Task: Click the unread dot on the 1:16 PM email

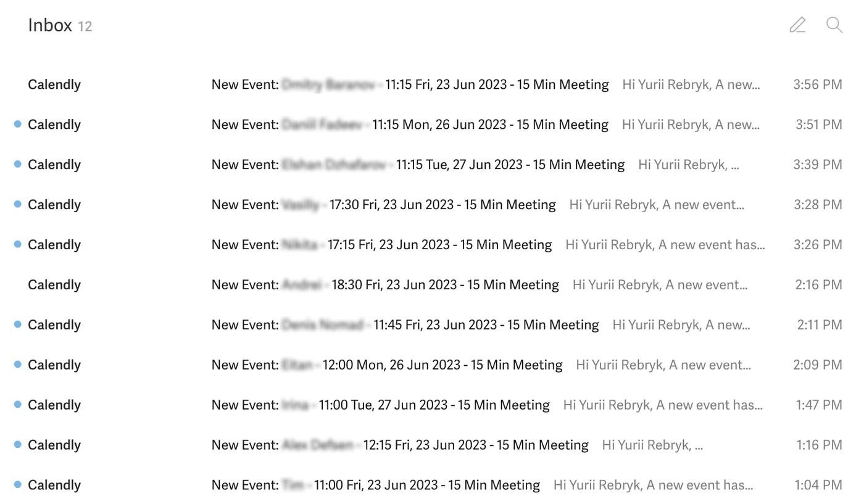Action: tap(18, 445)
